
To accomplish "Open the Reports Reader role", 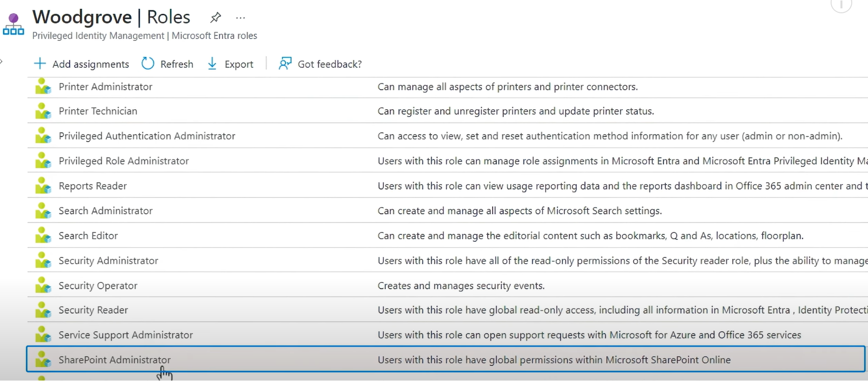I will tap(93, 186).
